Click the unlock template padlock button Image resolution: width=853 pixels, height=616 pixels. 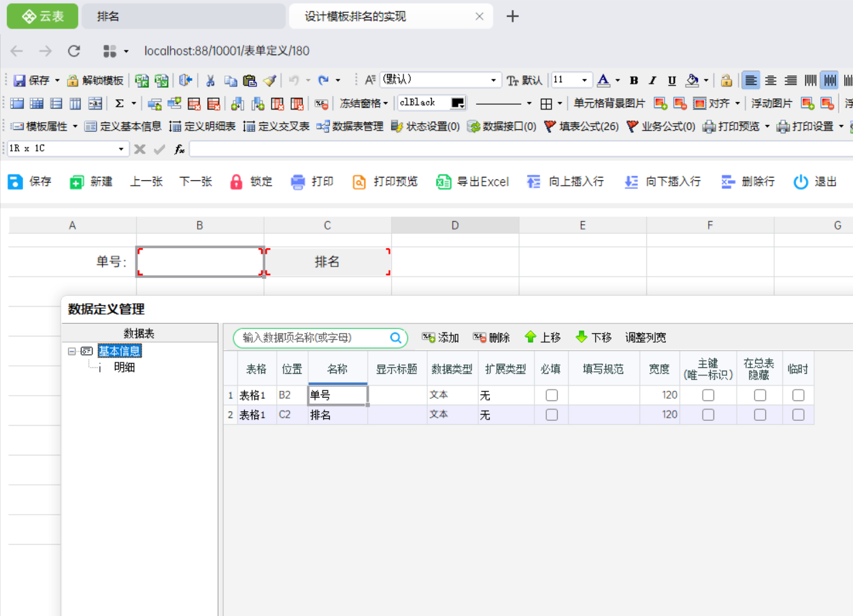95,80
